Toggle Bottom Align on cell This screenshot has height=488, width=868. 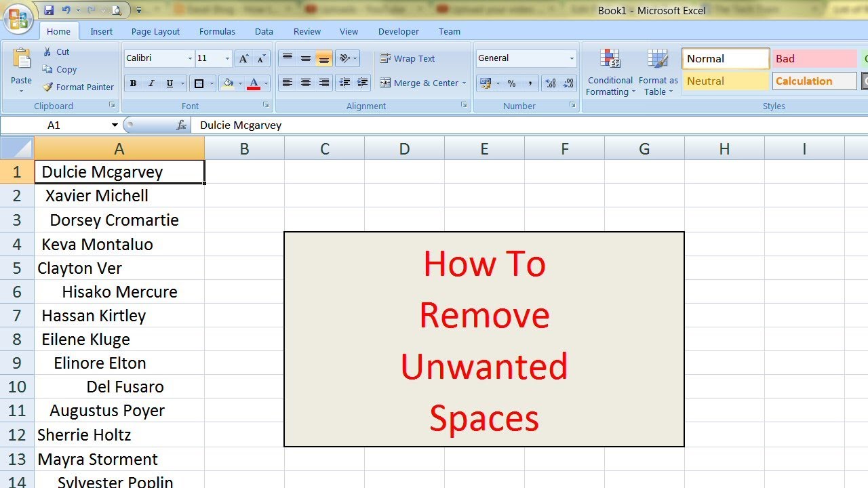324,58
